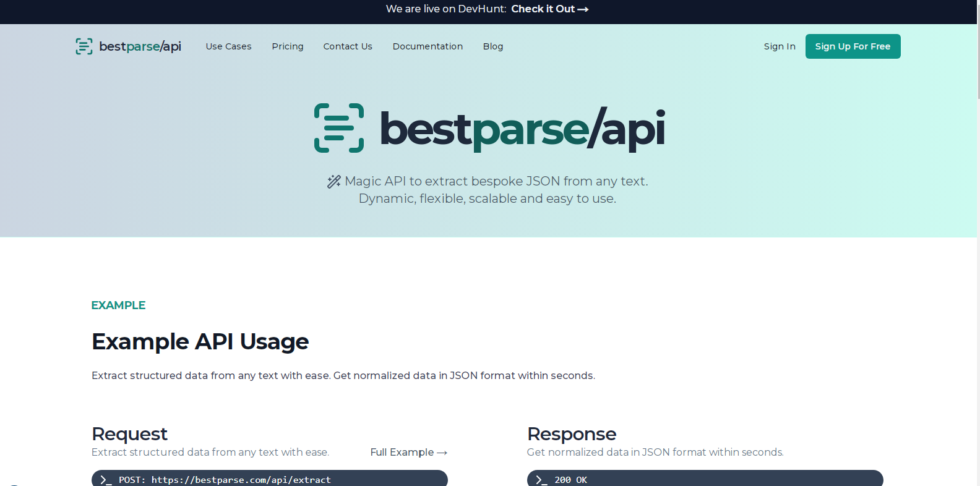This screenshot has height=486, width=980.
Task: Click the EXAMPLE section label
Action: [118, 305]
